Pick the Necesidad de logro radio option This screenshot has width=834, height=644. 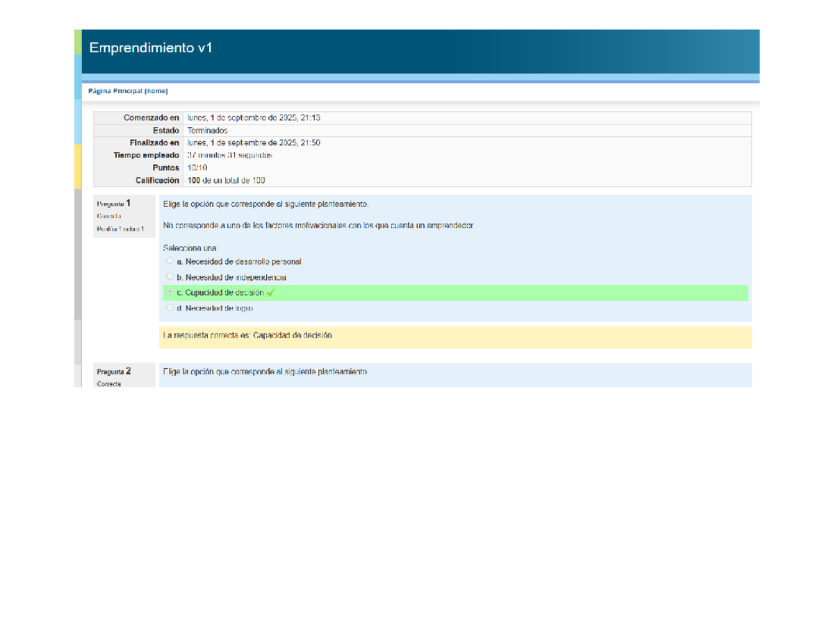click(x=170, y=307)
